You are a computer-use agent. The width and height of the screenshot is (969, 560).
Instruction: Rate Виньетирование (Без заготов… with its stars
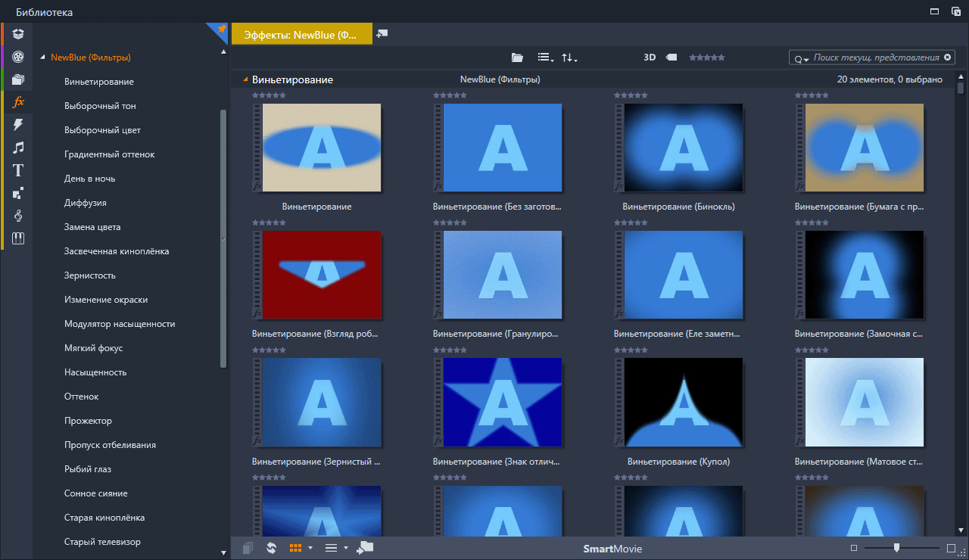(450, 96)
